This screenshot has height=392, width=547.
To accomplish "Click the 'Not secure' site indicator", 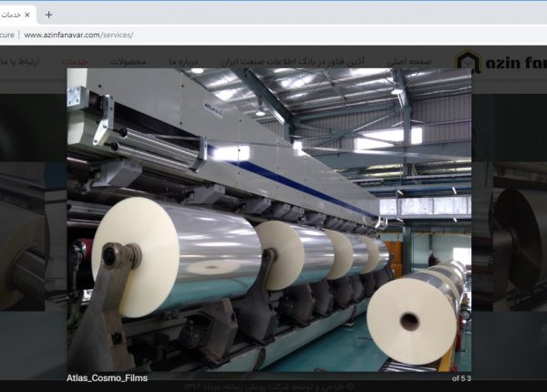I will (7, 35).
